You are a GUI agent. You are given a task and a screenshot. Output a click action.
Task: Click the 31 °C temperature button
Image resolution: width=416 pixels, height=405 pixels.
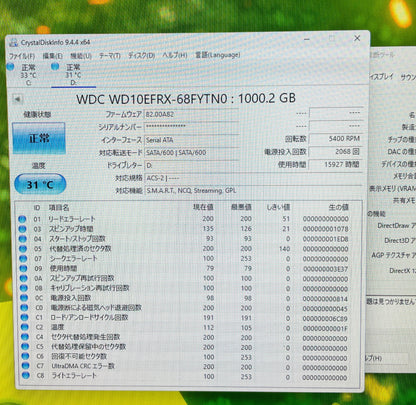40,184
